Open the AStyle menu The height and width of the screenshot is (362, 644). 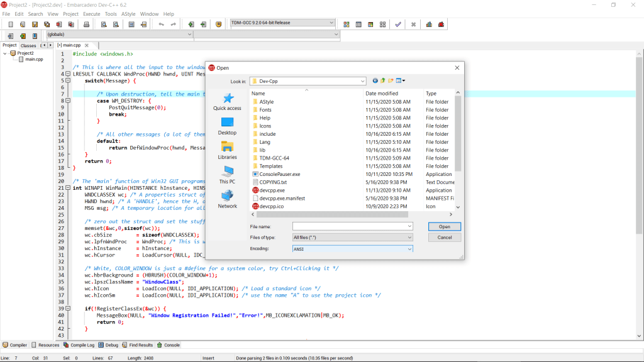[x=128, y=14]
